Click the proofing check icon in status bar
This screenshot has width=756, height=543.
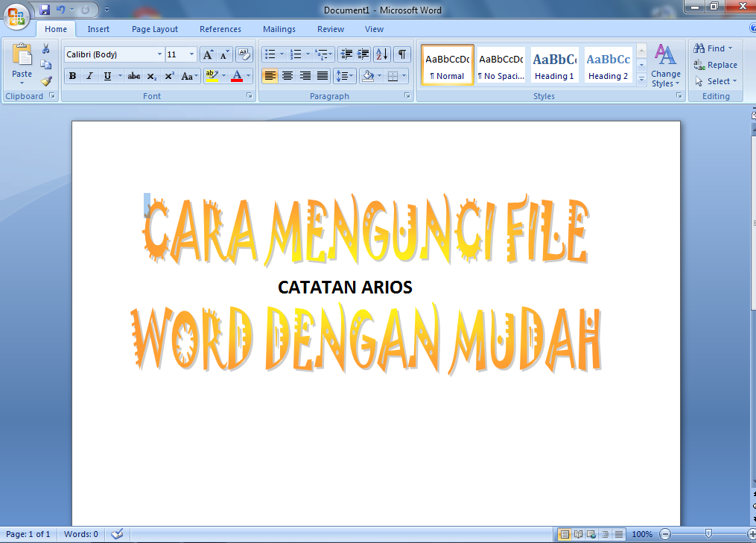[x=117, y=534]
